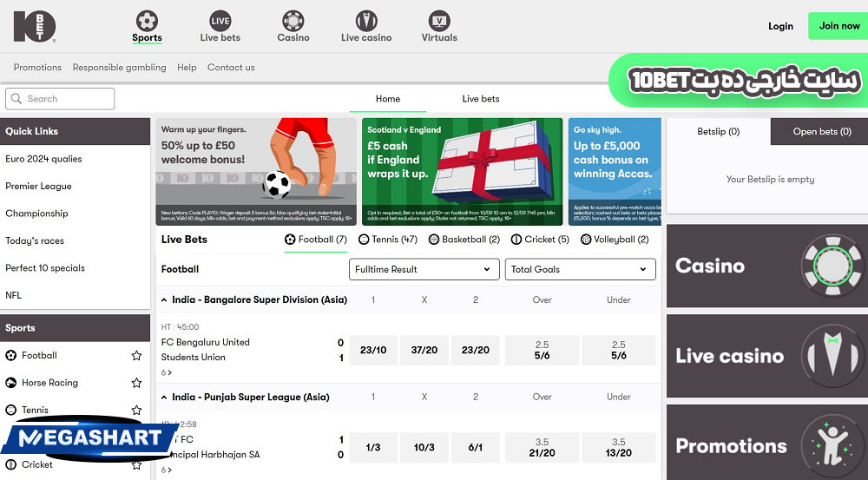Open the 50% welcome bonus banner
868x480 pixels.
[256, 172]
